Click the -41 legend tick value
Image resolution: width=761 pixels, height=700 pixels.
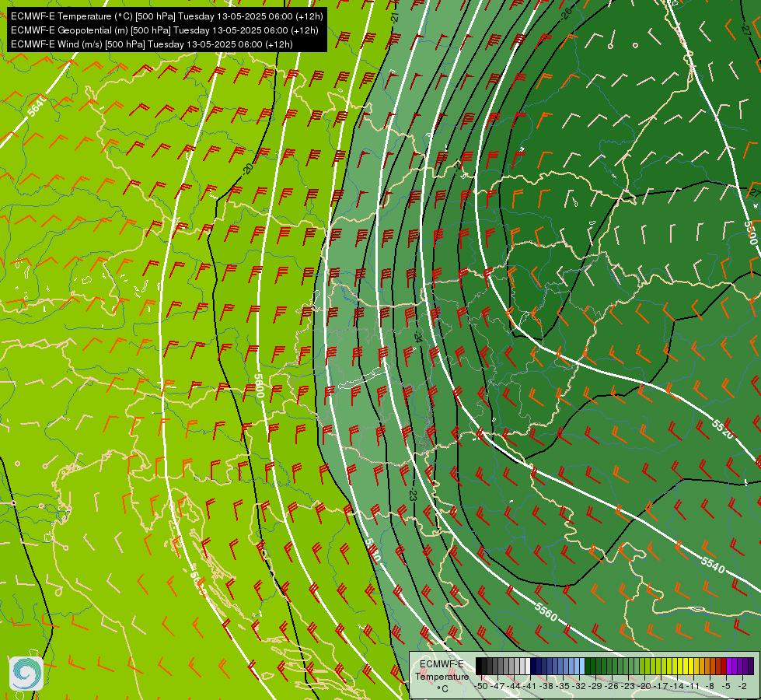[x=530, y=687]
